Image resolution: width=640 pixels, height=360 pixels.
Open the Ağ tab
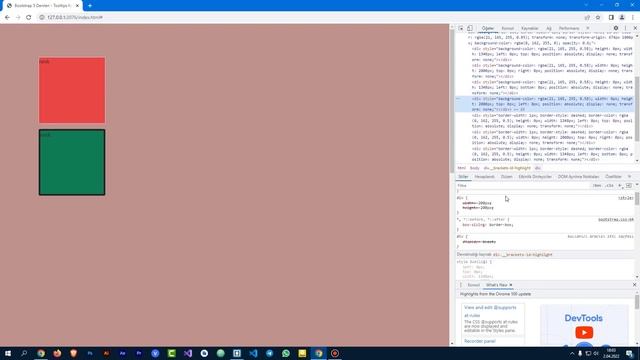pyautogui.click(x=549, y=28)
